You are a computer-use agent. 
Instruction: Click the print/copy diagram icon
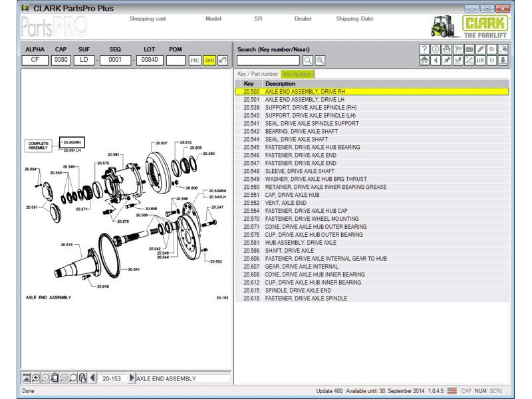pos(82,378)
